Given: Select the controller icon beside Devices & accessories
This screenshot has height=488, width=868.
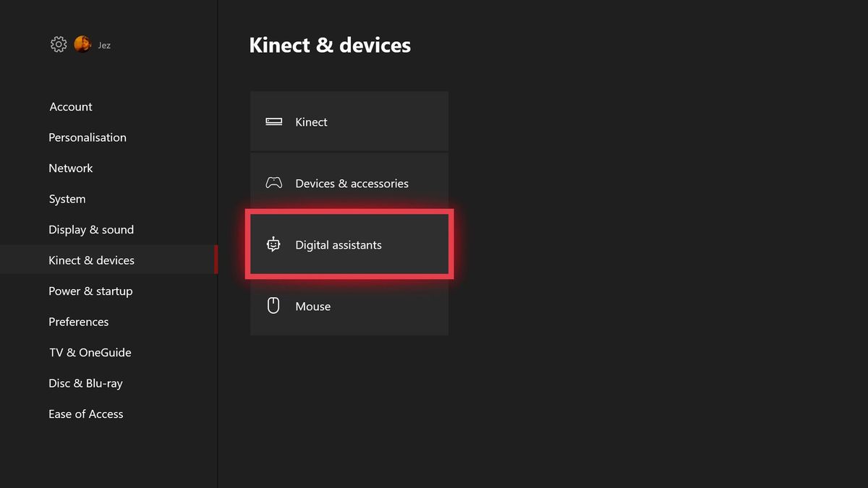Looking at the screenshot, I should 273,183.
